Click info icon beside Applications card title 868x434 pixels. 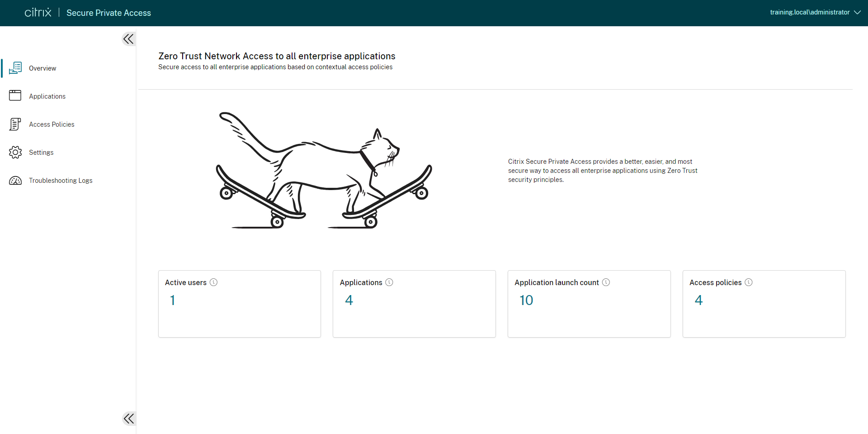389,282
